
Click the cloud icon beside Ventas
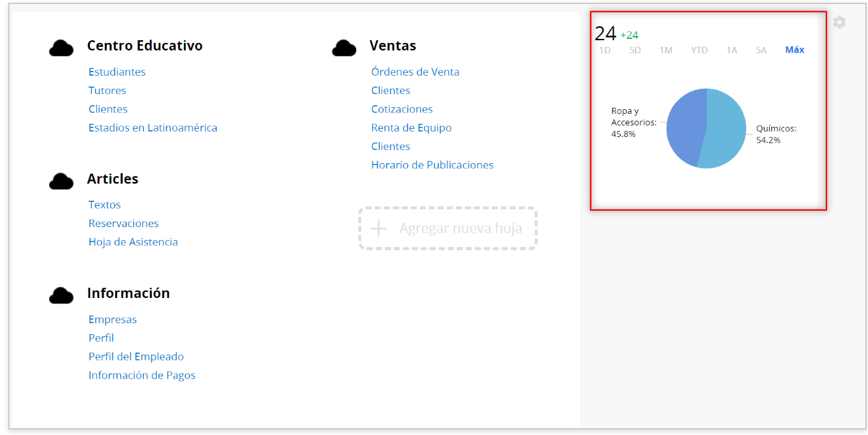pos(344,48)
